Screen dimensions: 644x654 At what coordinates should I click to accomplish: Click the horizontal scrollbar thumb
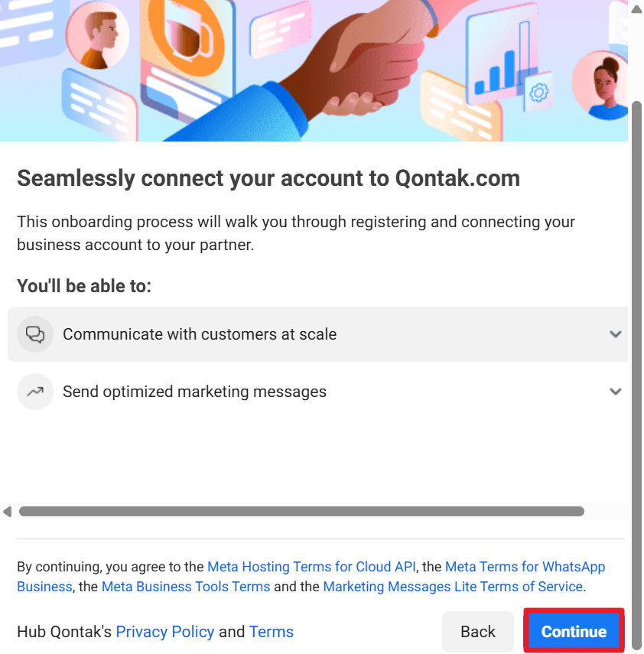[301, 512]
